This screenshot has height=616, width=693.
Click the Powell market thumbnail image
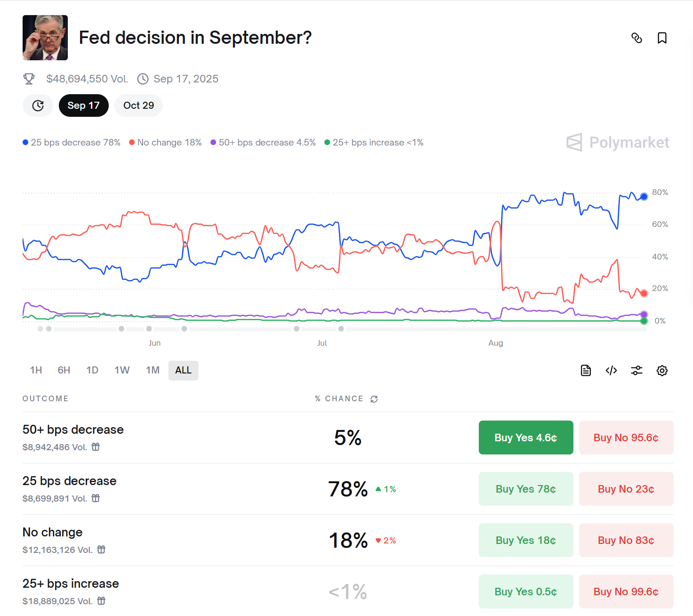click(45, 38)
